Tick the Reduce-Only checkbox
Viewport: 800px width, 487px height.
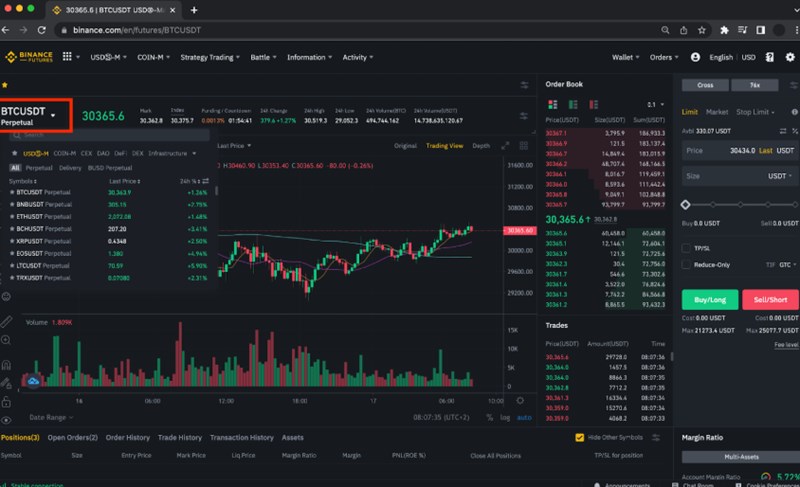coord(686,265)
